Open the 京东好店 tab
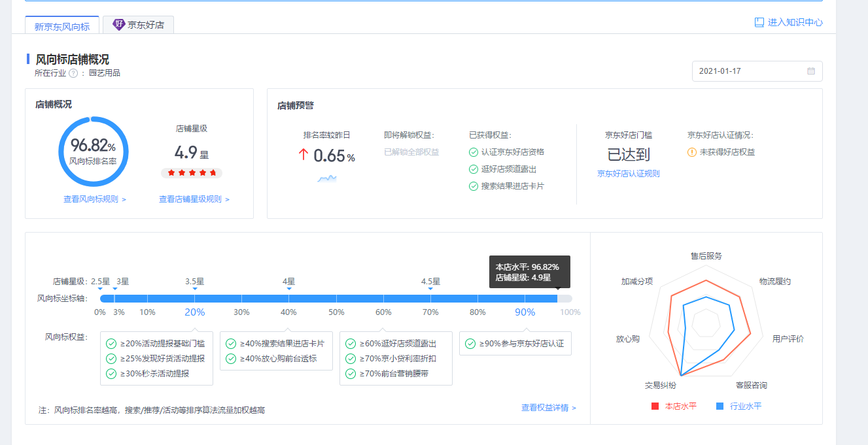The height and width of the screenshot is (445, 868). point(138,25)
